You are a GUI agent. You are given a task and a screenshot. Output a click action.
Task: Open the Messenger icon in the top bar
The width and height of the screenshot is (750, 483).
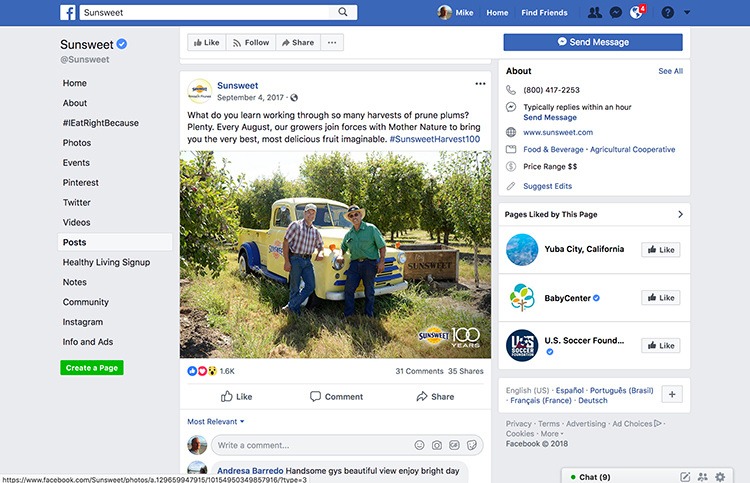[616, 12]
